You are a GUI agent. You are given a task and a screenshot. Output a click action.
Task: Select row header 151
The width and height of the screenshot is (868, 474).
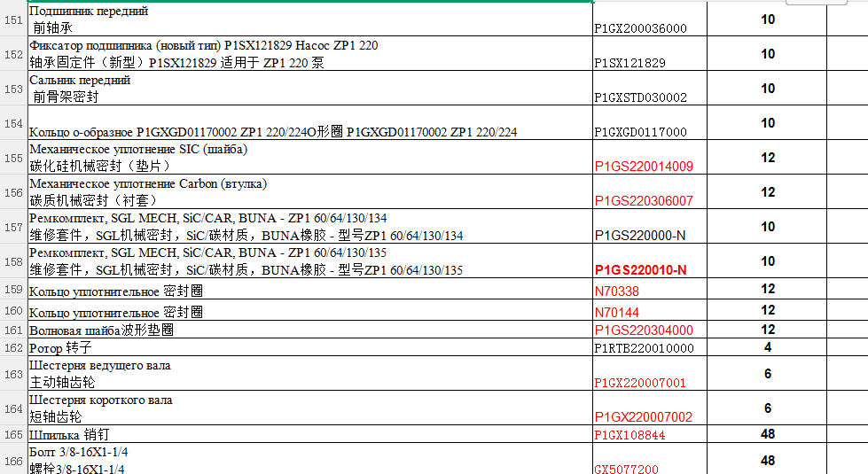(13, 19)
